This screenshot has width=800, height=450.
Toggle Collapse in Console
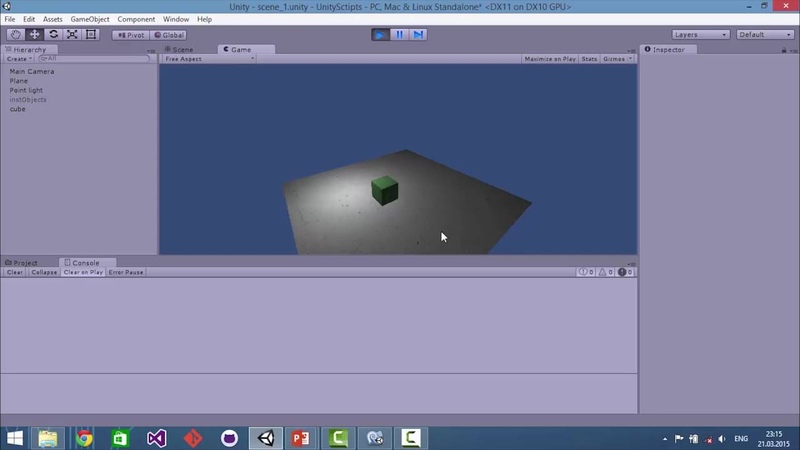point(44,272)
